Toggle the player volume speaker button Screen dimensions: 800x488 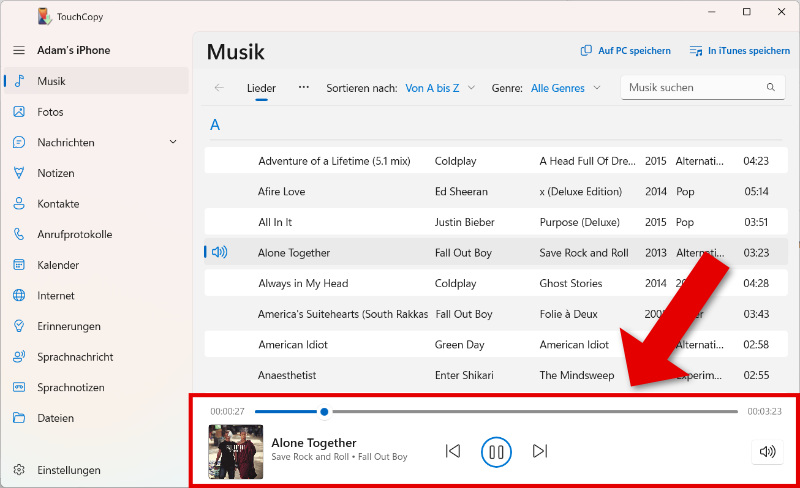click(767, 452)
